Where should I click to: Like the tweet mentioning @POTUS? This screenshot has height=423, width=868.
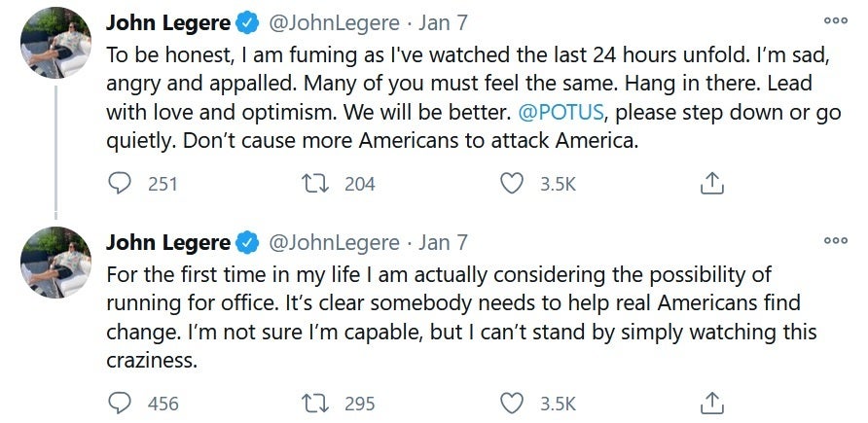pyautogui.click(x=512, y=183)
